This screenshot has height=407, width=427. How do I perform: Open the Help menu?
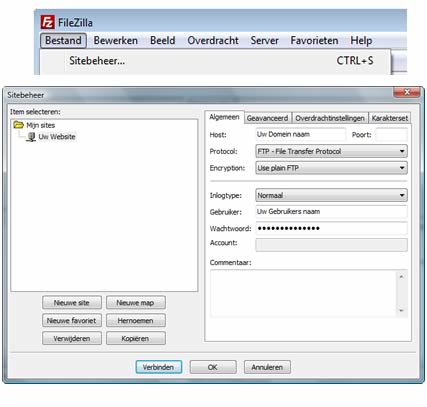point(361,41)
